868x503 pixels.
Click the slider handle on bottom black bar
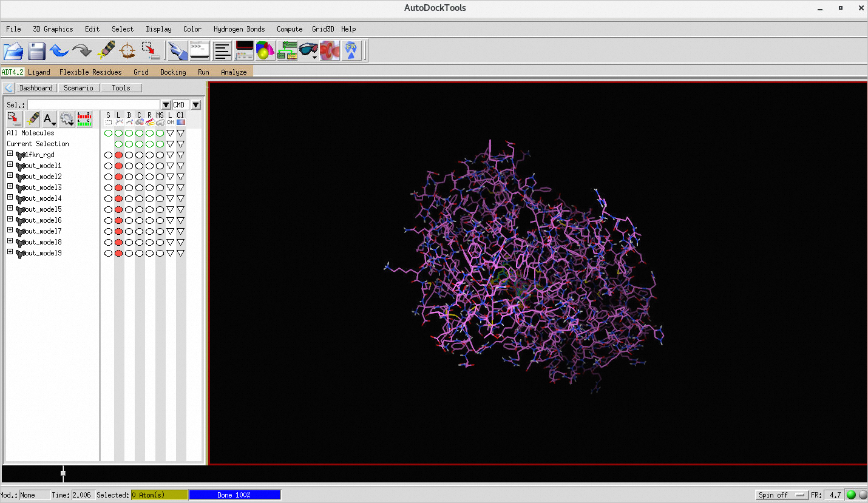pyautogui.click(x=63, y=473)
